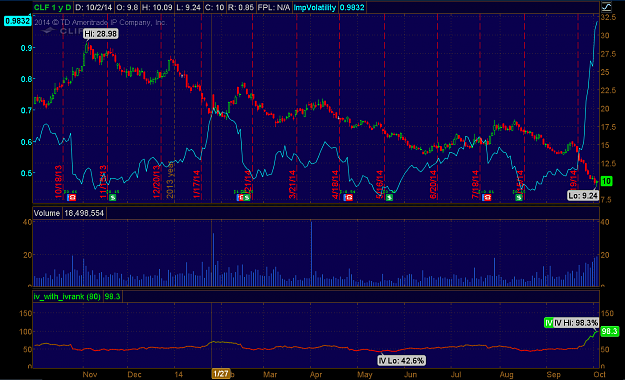Click the green dividend icon near 5/16/14
This screenshot has width=625, height=380.
(389, 197)
